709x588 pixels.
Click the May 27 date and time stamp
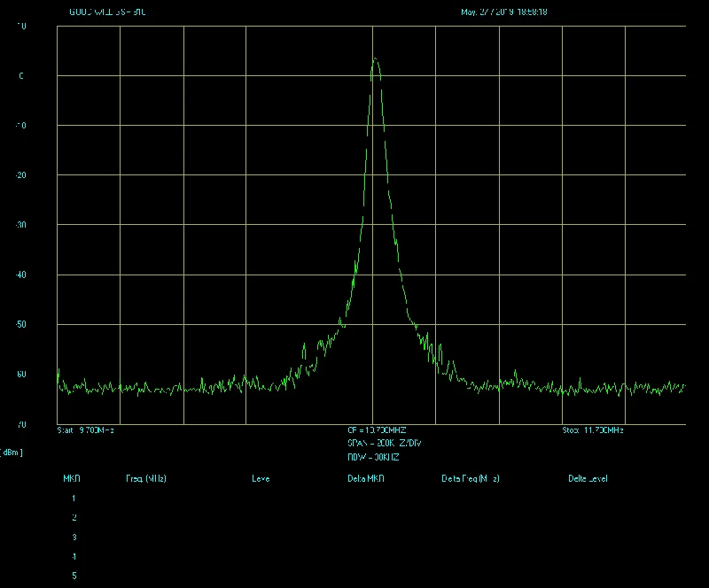tap(503, 12)
